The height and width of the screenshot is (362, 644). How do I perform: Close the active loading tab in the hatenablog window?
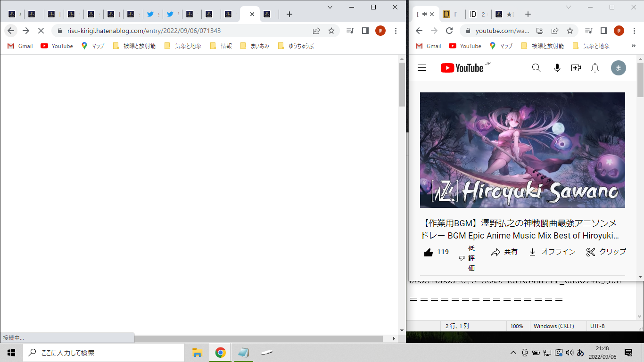tap(252, 14)
